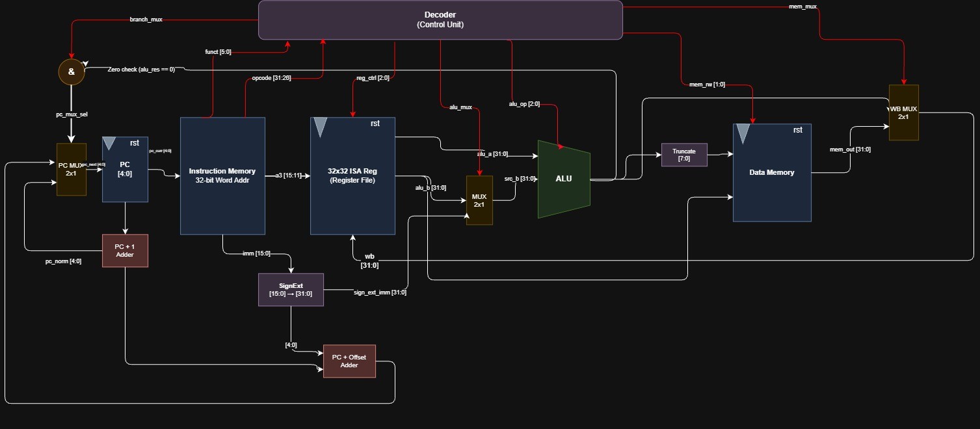980x429 pixels.
Task: Click the wb [31:0] label
Action: click(369, 261)
